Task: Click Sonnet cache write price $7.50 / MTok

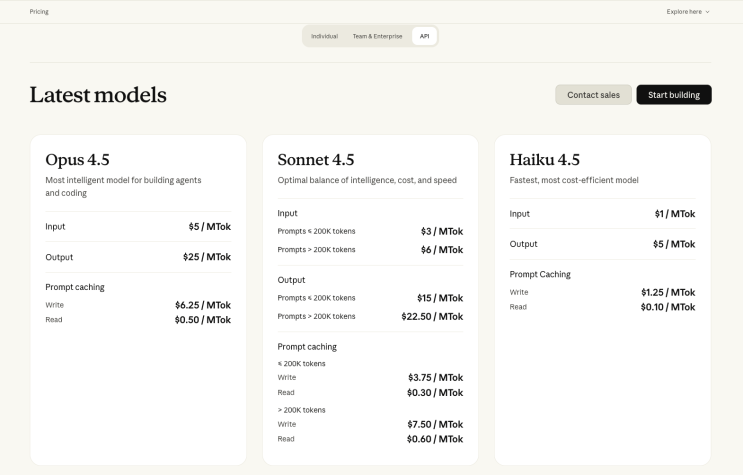Action: coord(435,425)
